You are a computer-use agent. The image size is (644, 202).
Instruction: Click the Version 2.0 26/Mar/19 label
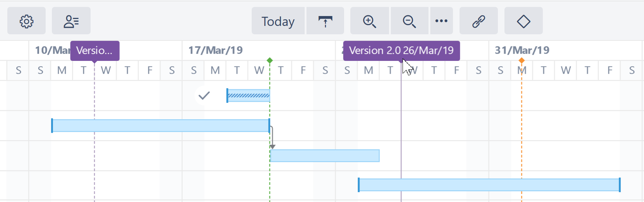(401, 50)
